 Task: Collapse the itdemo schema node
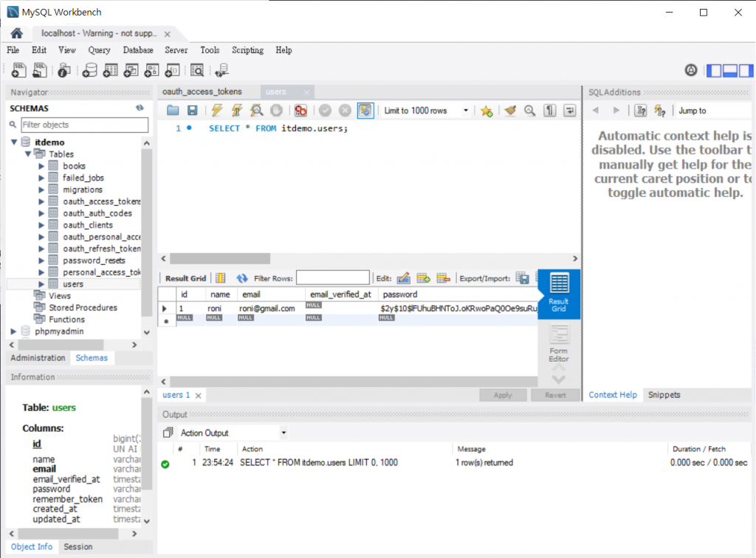(15, 142)
